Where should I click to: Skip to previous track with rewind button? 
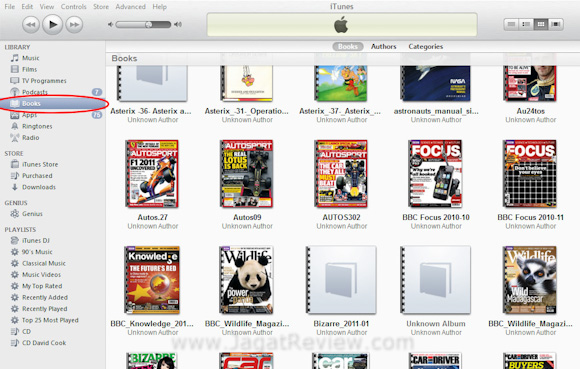point(31,25)
